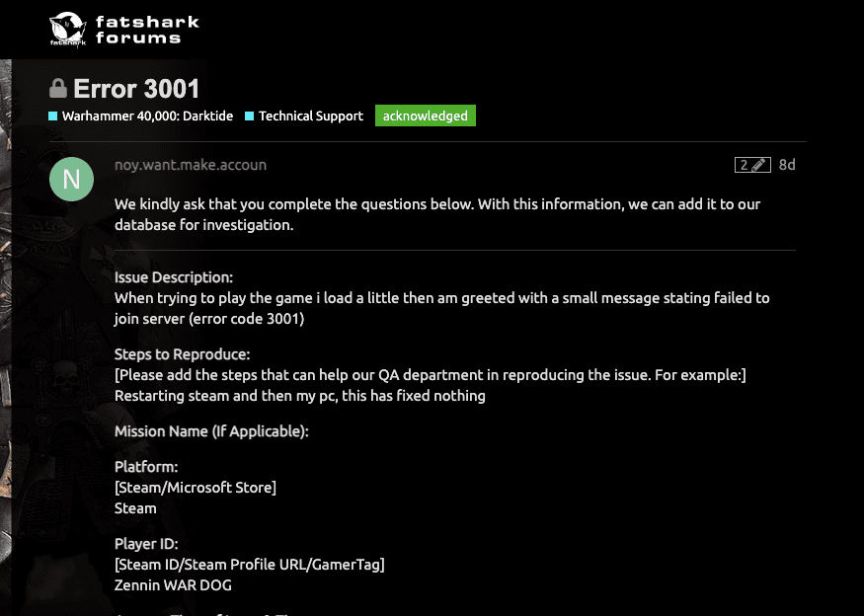Viewport: 864px width, 616px height.
Task: Select the "join server (error code 3001)" line
Action: coord(209,319)
